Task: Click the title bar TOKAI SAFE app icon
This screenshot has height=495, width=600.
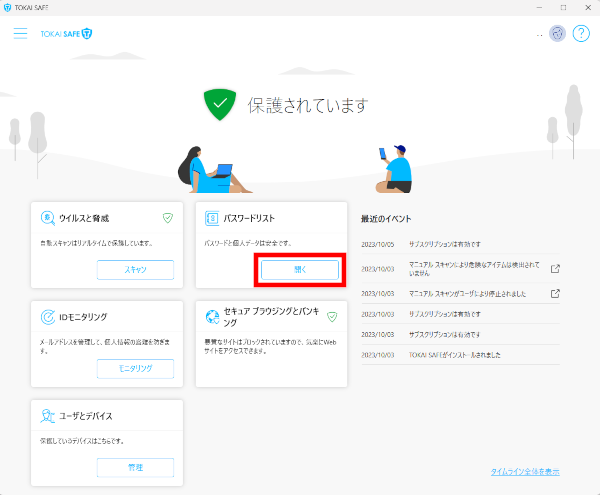Action: coord(7,8)
